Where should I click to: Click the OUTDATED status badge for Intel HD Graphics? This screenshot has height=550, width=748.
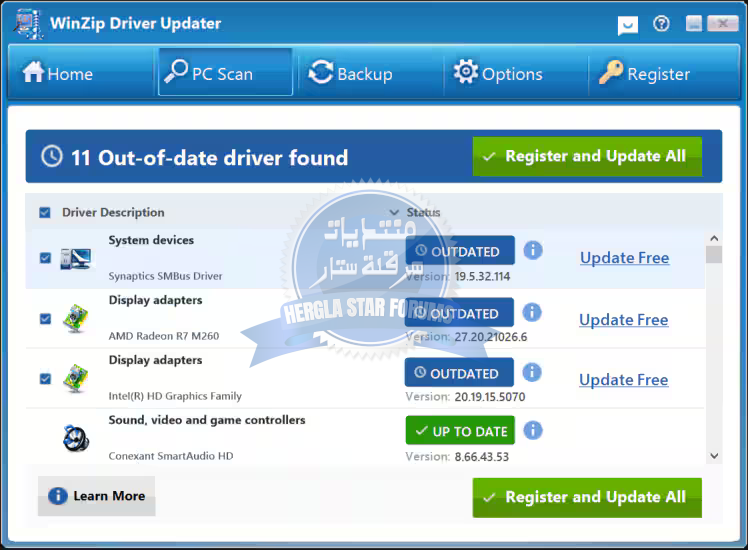pos(459,373)
